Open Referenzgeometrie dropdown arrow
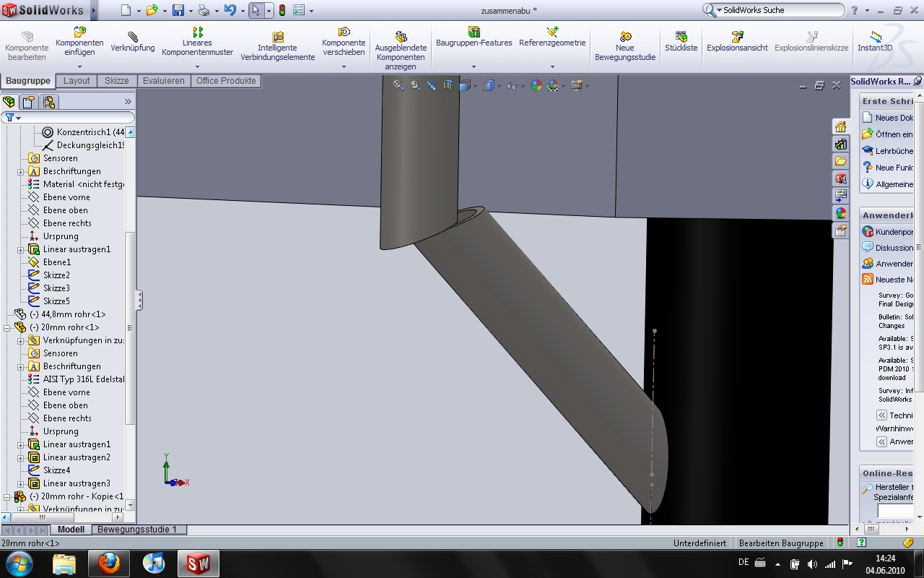Viewport: 924px width, 578px height. click(552, 66)
